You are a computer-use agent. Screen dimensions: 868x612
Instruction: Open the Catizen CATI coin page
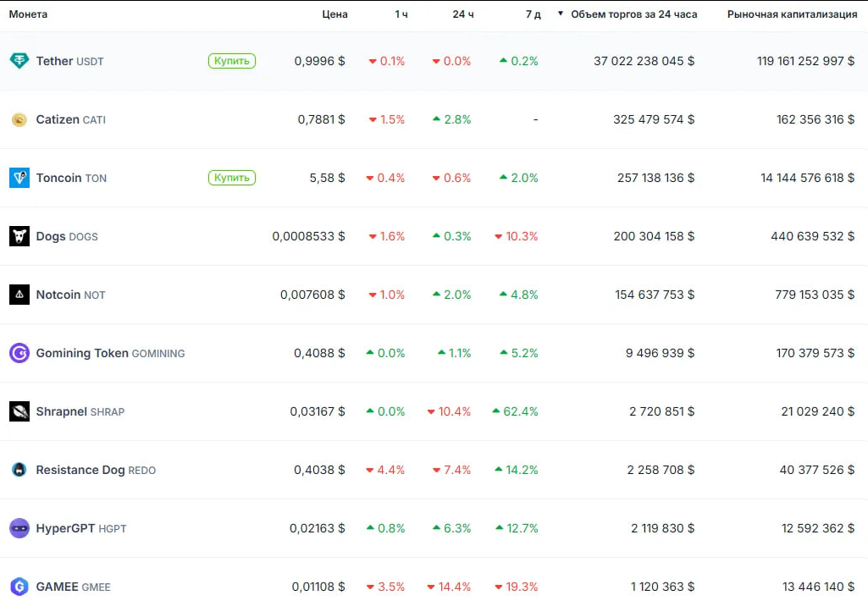coord(71,119)
